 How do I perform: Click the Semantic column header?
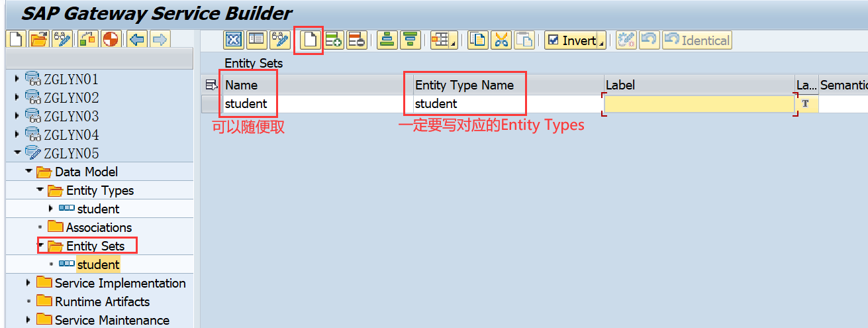coord(844,85)
